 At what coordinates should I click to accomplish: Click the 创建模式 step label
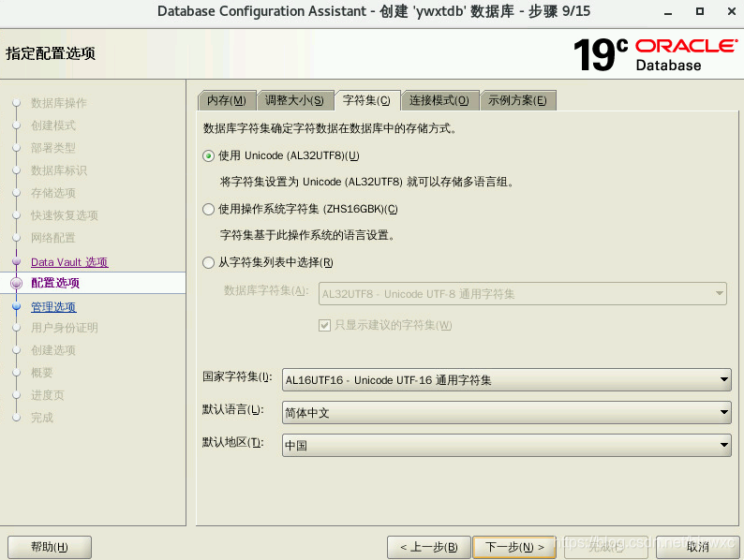(x=53, y=125)
